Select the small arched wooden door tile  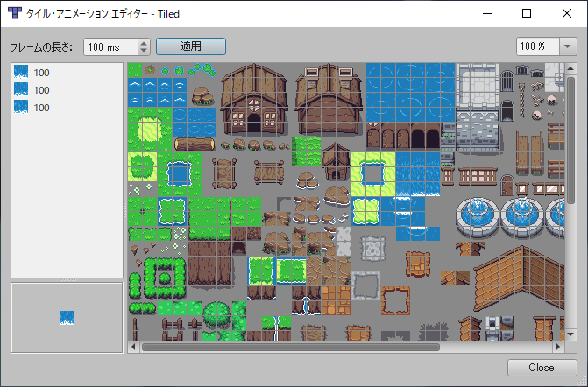pos(507,185)
